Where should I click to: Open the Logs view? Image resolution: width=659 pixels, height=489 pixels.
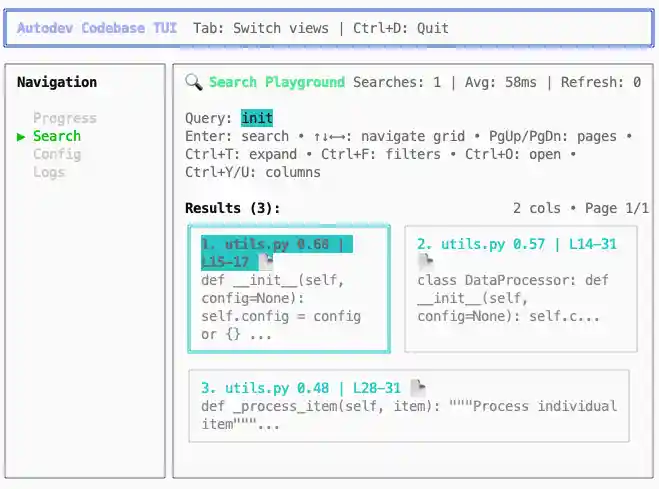pos(48,172)
